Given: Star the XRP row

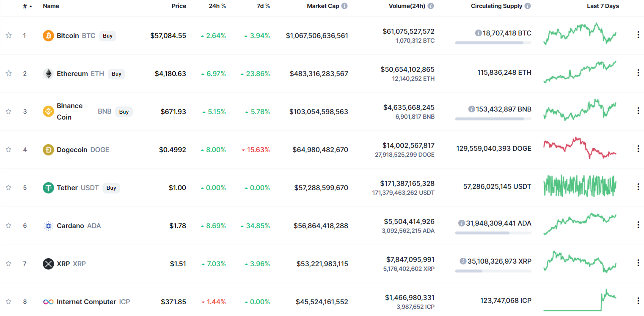Looking at the screenshot, I should [8, 264].
